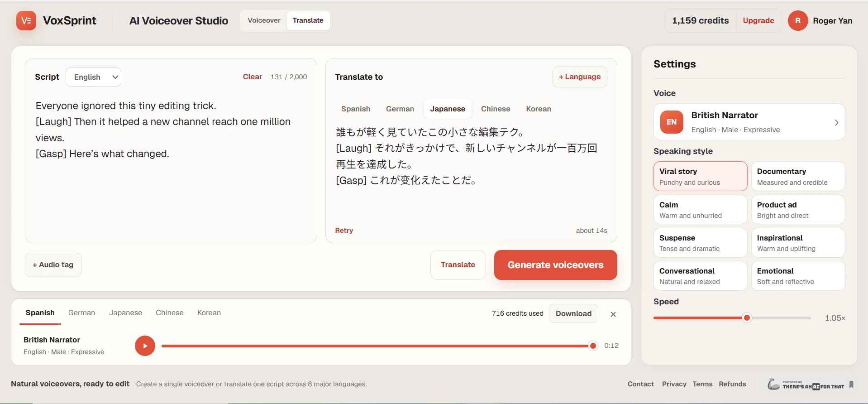Show the German translation tab
Screen dimensions: 868x404
(x=400, y=109)
